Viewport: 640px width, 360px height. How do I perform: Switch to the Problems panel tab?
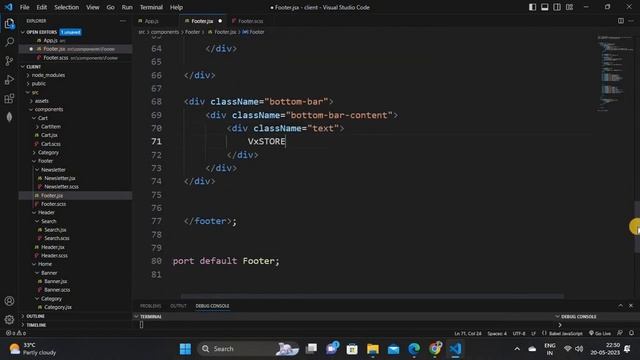(150, 306)
